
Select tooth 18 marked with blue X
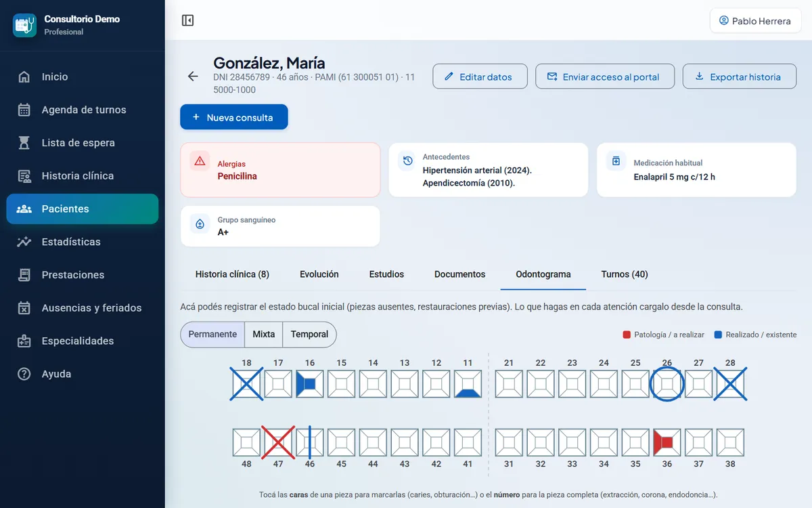coord(246,384)
